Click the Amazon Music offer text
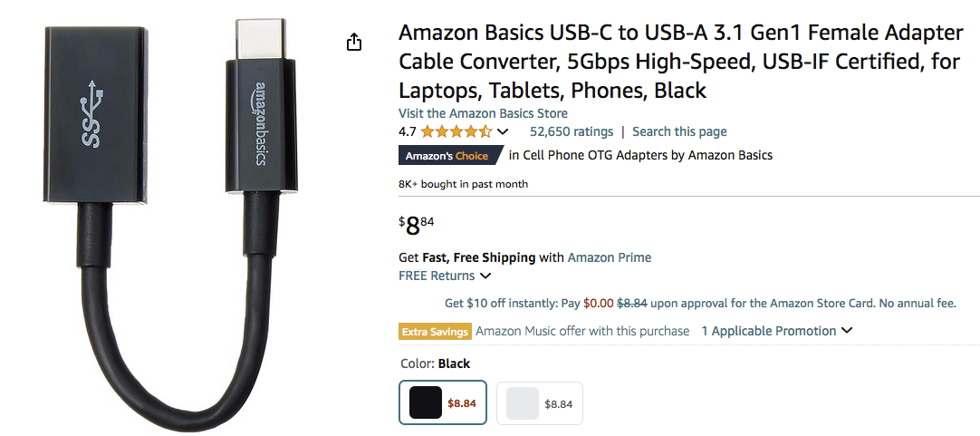 pyautogui.click(x=582, y=331)
